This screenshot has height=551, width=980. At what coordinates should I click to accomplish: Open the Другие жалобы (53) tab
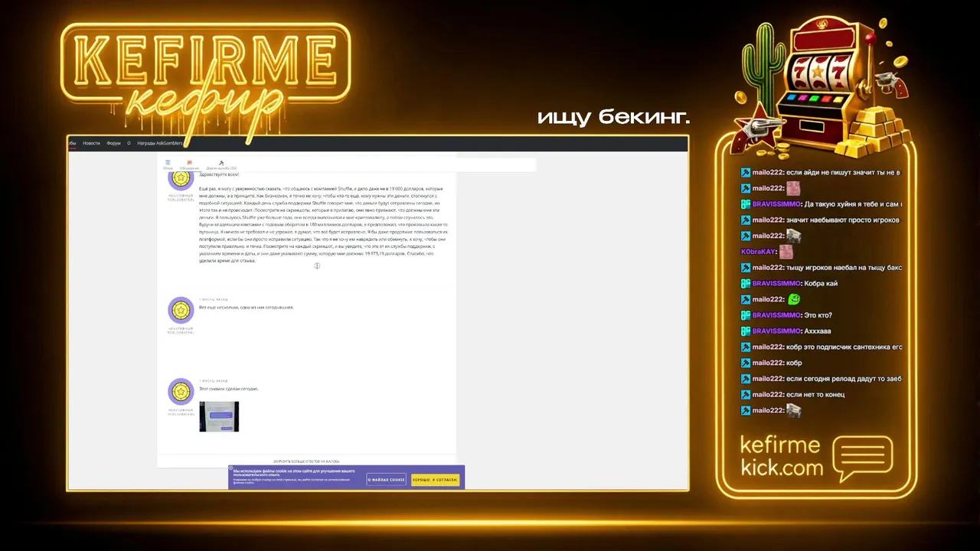[221, 165]
